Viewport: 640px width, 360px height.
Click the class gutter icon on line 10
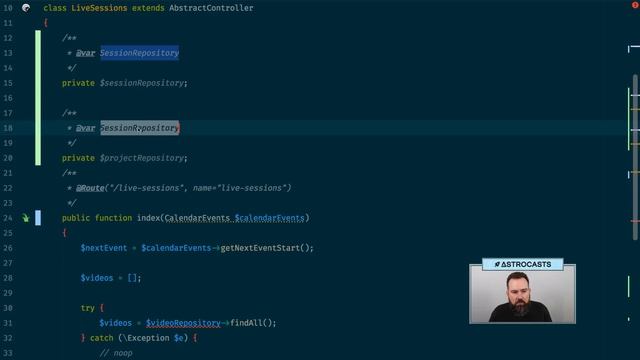tap(26, 8)
